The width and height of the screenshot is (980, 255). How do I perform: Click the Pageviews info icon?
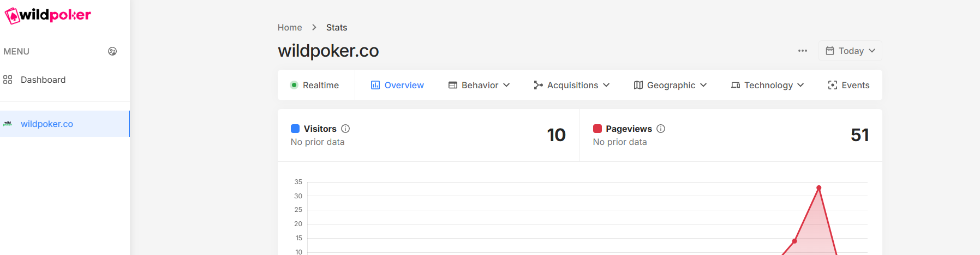pos(661,129)
